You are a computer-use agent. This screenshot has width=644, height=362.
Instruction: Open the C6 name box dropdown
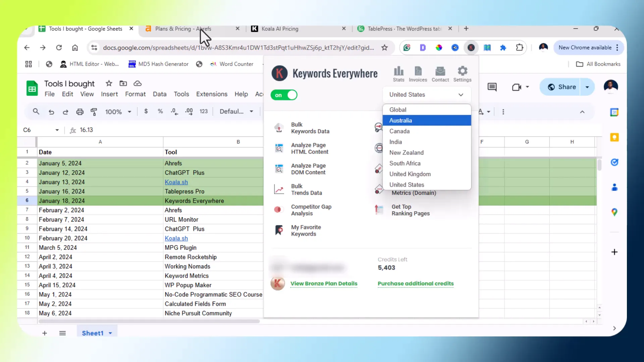coord(57,130)
